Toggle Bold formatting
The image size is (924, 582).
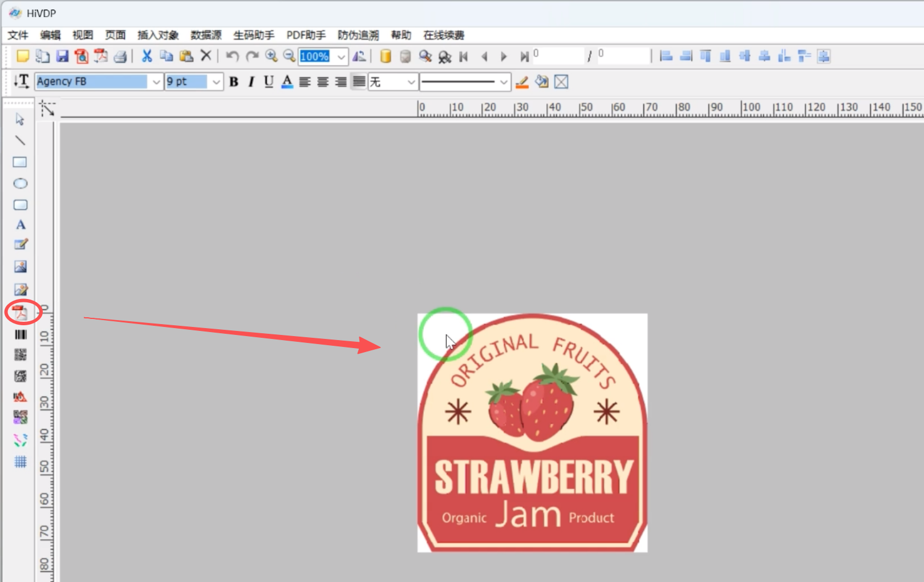[234, 82]
